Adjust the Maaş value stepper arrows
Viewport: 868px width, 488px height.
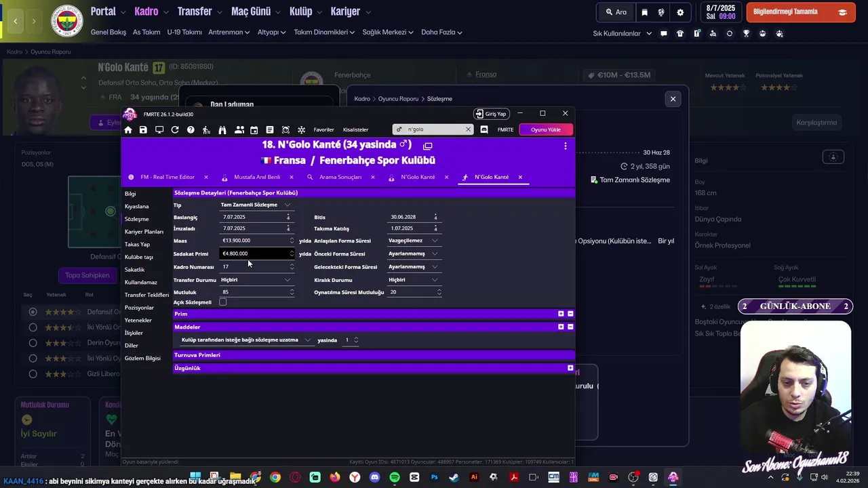pyautogui.click(x=292, y=241)
